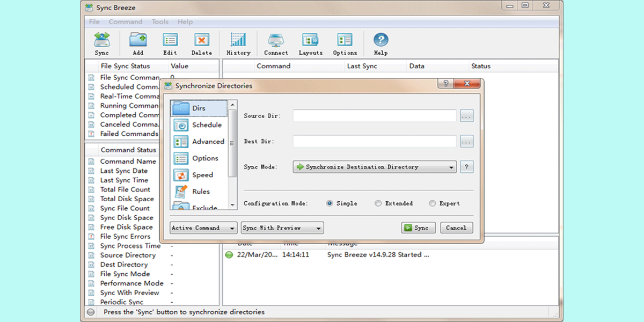
Task: Browse for the Source Dir folder
Action: pos(467,116)
